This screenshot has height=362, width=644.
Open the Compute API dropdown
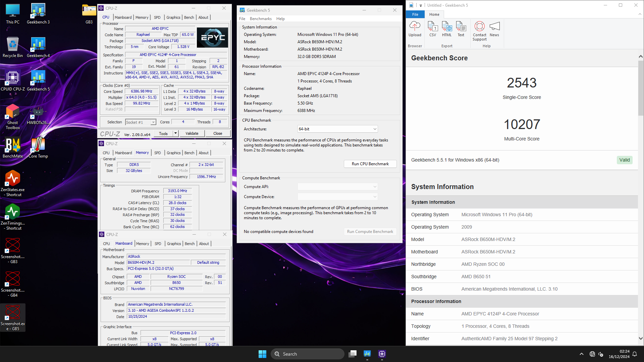coord(337,187)
